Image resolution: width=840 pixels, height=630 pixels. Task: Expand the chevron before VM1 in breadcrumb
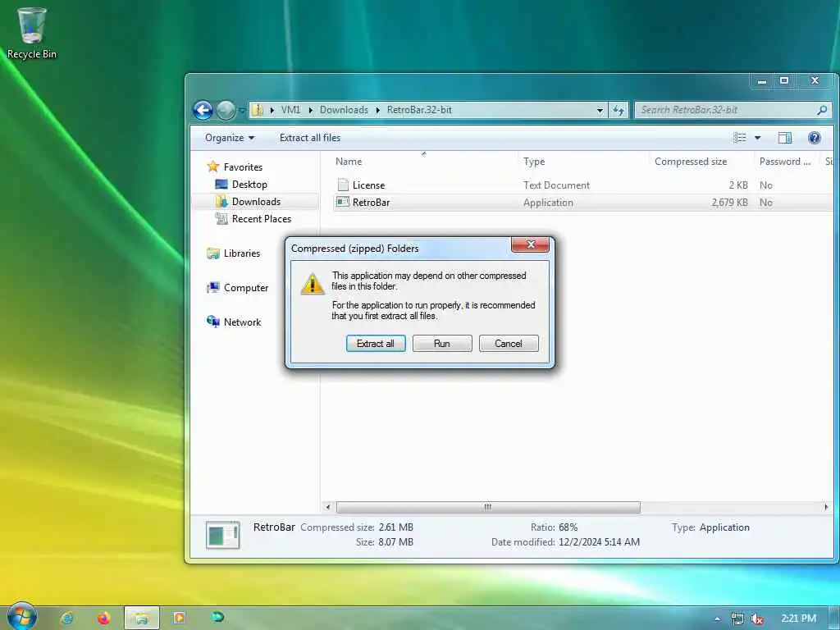(x=272, y=110)
